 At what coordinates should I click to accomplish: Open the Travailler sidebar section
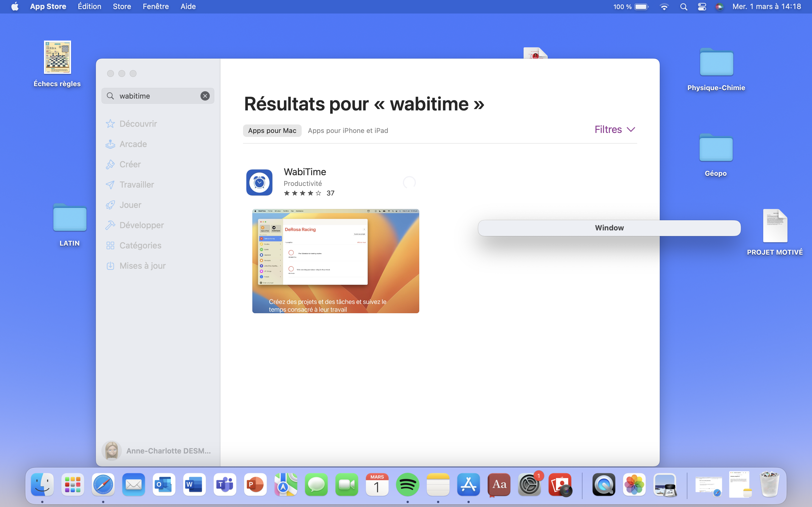coord(136,185)
